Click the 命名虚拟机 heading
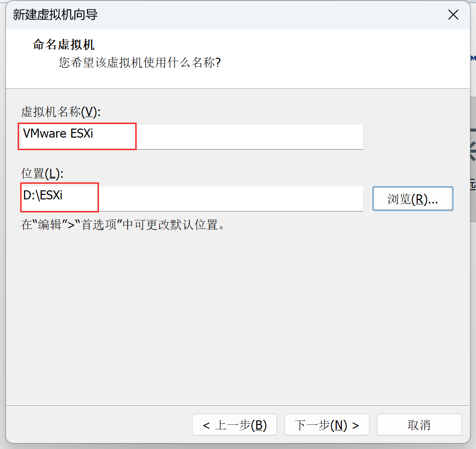476x449 pixels. point(64,44)
